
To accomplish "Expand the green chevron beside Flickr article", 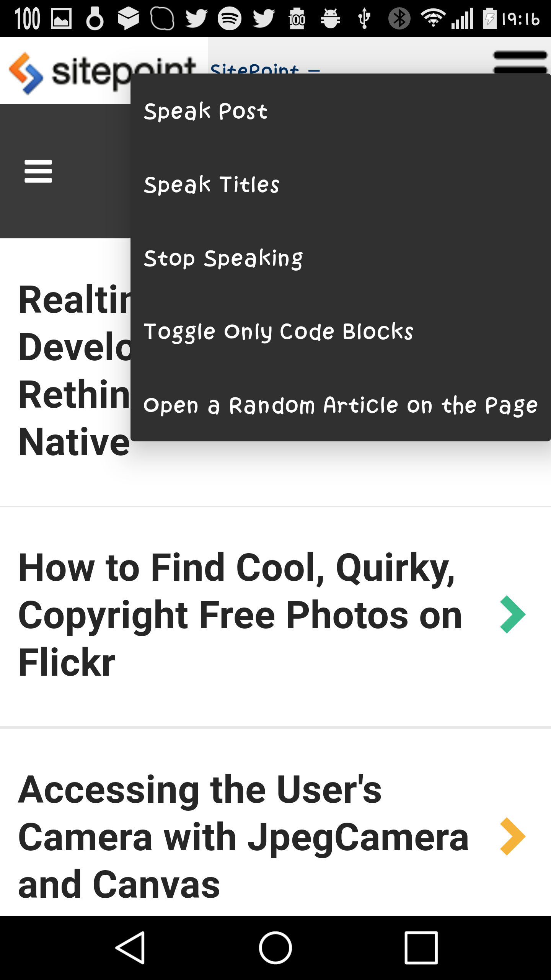I will click(513, 614).
